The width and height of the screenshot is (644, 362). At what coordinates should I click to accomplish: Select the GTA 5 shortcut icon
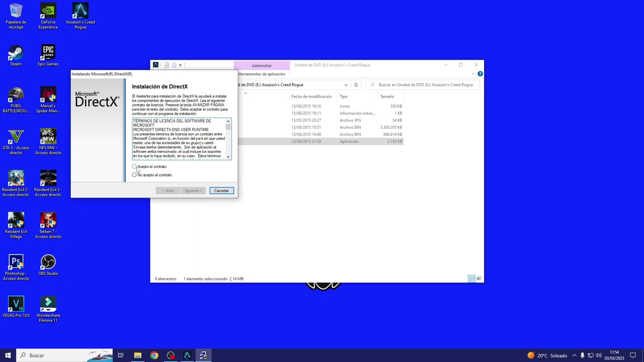[x=16, y=142]
